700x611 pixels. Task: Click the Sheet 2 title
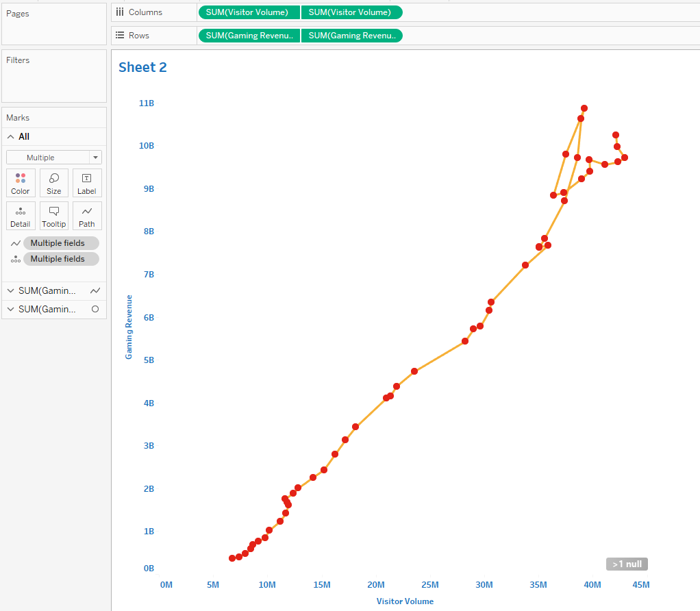point(142,67)
